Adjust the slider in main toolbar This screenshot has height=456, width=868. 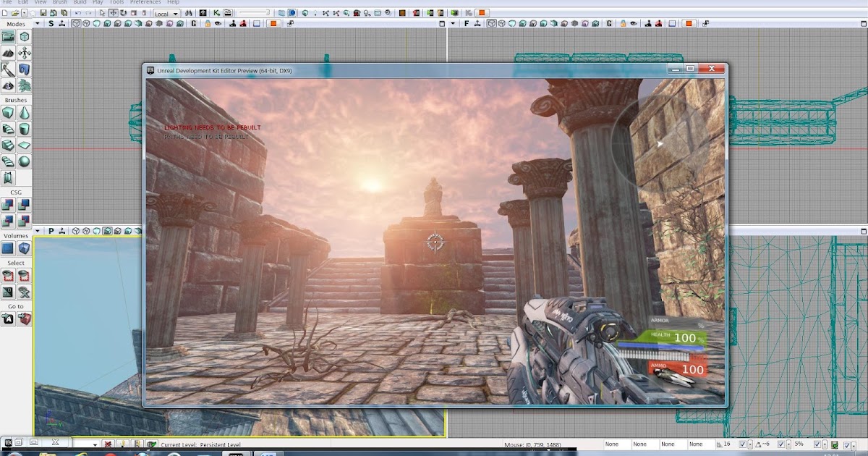(254, 13)
